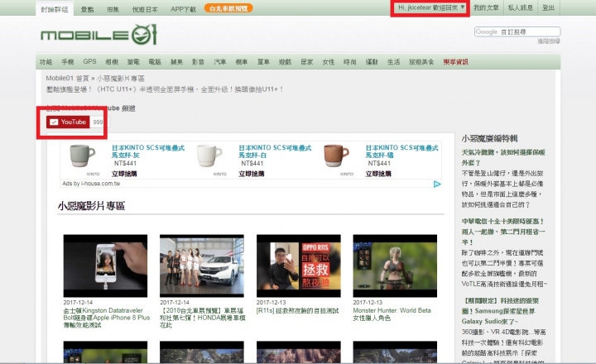Open the Hi, jkicetear account dropdown
Screen dimensions: 596x364
(x=431, y=7)
